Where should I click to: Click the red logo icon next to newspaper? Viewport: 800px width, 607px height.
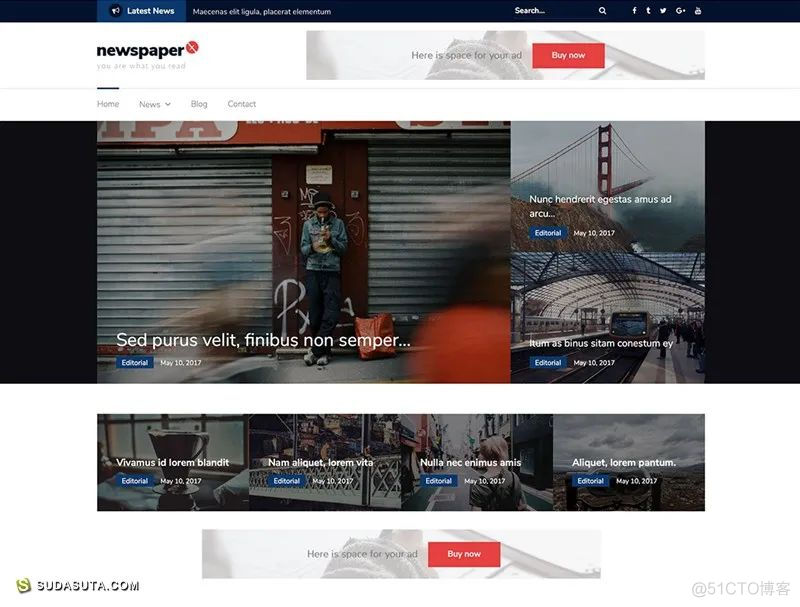coord(192,47)
